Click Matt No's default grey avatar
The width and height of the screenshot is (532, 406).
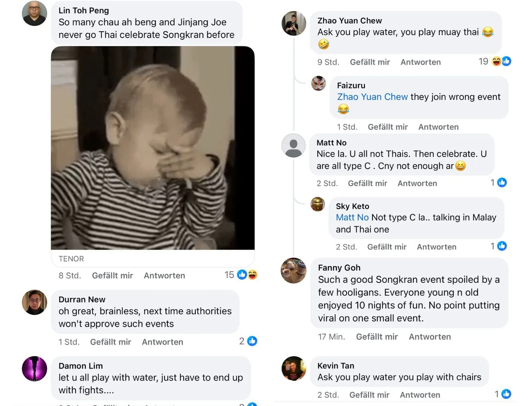293,145
